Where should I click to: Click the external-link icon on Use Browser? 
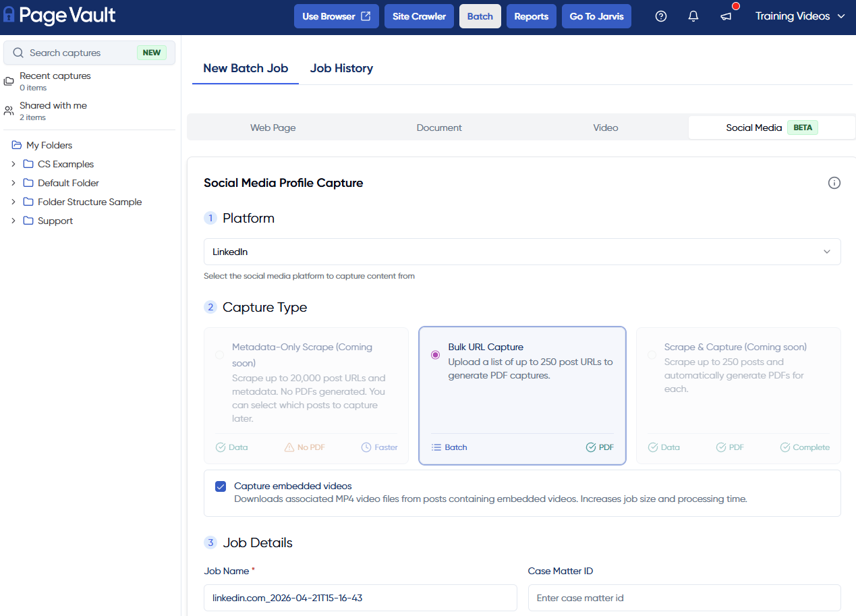click(x=366, y=16)
